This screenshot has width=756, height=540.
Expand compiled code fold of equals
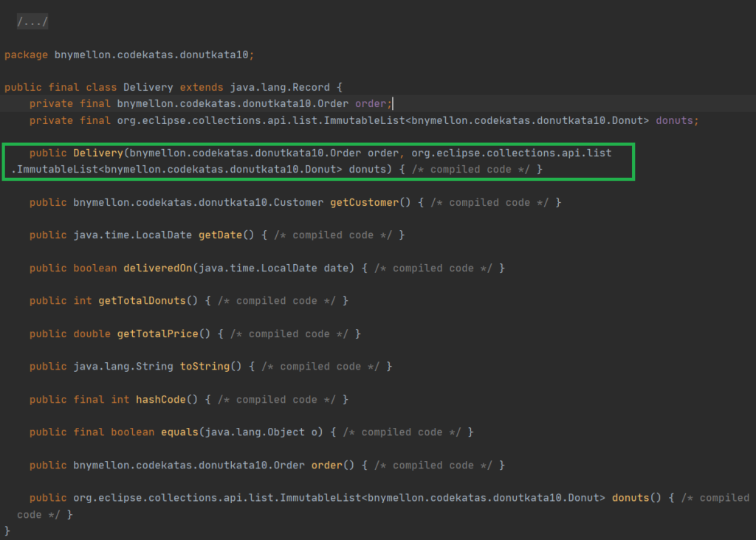point(402,432)
